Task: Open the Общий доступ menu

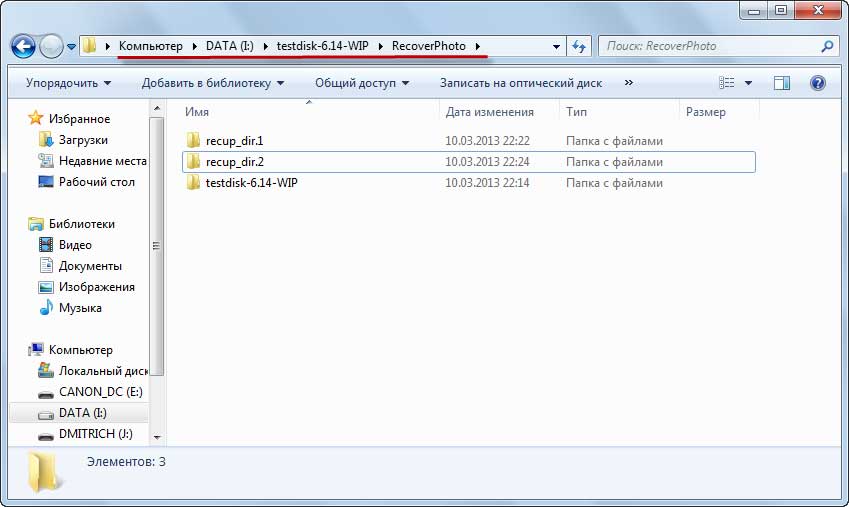Action: [x=362, y=83]
